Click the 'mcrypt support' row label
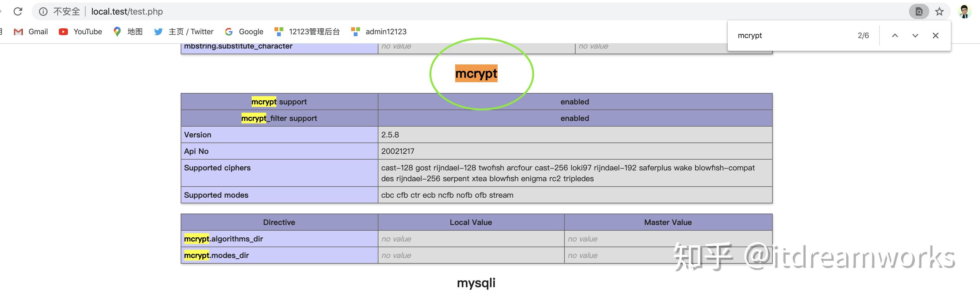Image resolution: width=980 pixels, height=297 pixels. (279, 102)
